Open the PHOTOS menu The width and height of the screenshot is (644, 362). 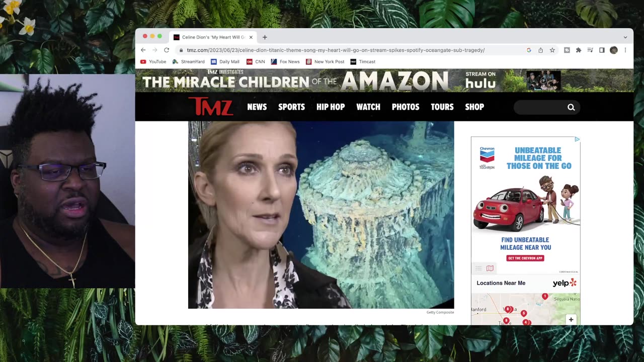pyautogui.click(x=406, y=107)
